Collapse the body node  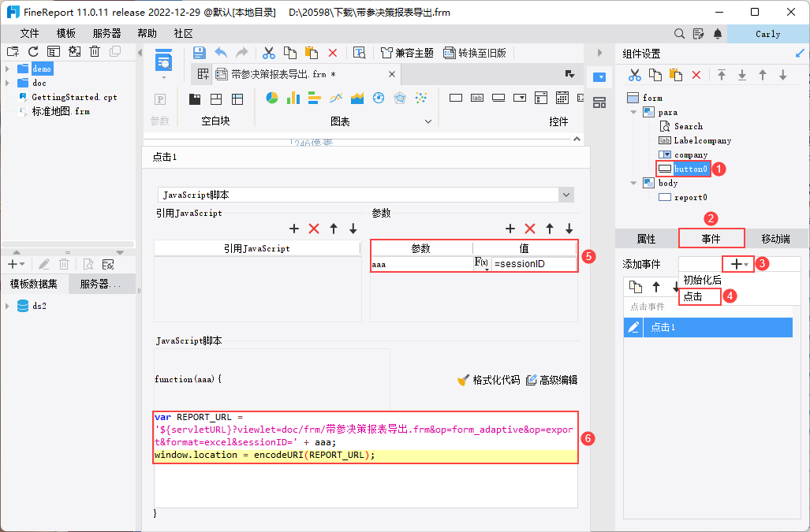[x=634, y=183]
